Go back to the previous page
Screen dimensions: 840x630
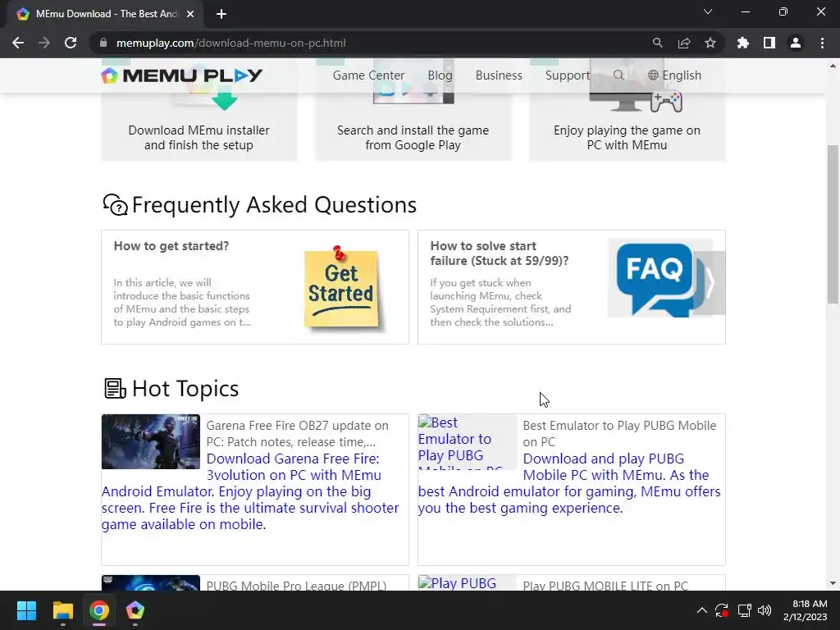(x=18, y=43)
